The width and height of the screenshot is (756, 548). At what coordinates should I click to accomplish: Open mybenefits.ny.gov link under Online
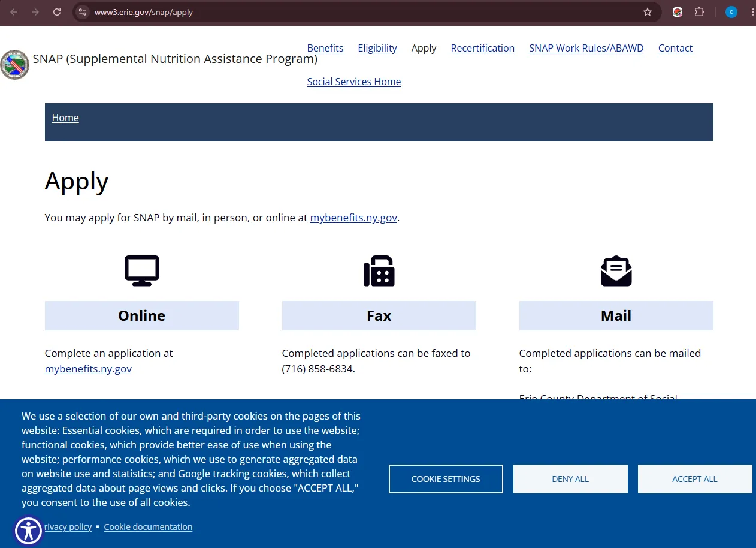click(88, 369)
